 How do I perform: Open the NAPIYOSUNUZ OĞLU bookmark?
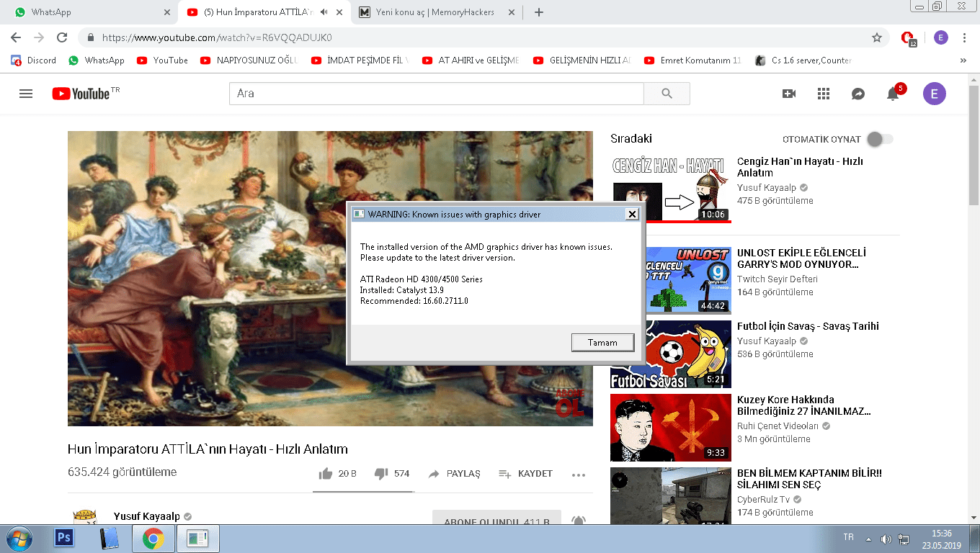coord(249,60)
